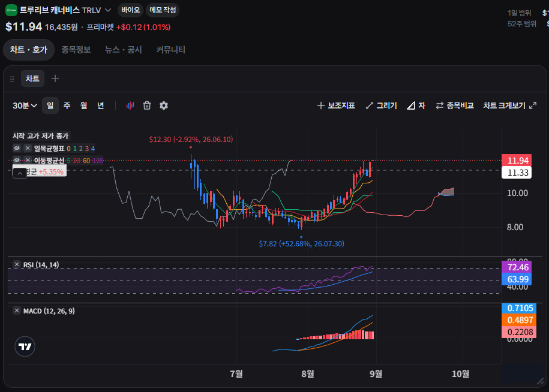Screen dimensions: 549x392
Task: Click the +5.35% average gain label
Action: point(51,171)
